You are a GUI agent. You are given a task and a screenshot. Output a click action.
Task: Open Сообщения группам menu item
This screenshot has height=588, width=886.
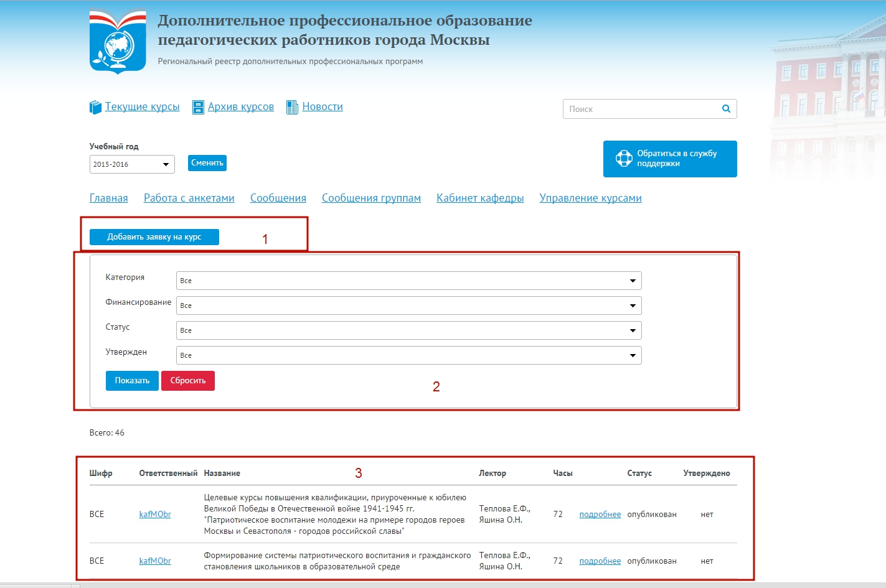tap(371, 198)
